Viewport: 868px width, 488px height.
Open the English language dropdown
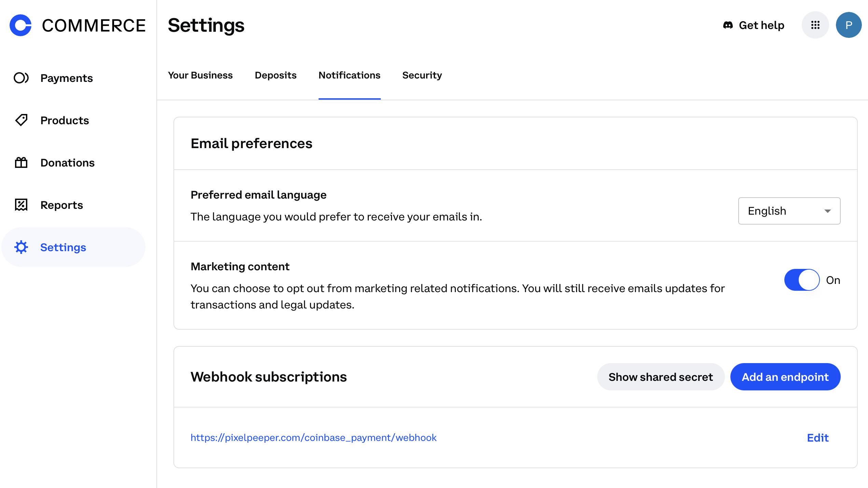coord(789,211)
